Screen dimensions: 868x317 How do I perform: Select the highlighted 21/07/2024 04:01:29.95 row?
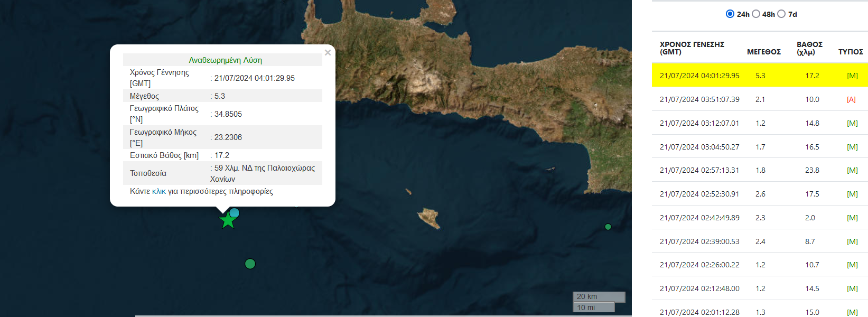(699, 76)
